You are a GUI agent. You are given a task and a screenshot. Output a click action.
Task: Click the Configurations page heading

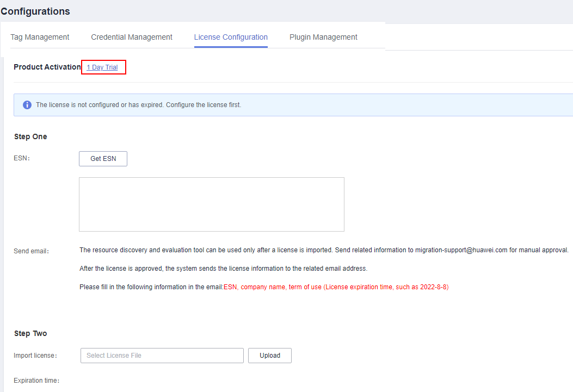(35, 11)
